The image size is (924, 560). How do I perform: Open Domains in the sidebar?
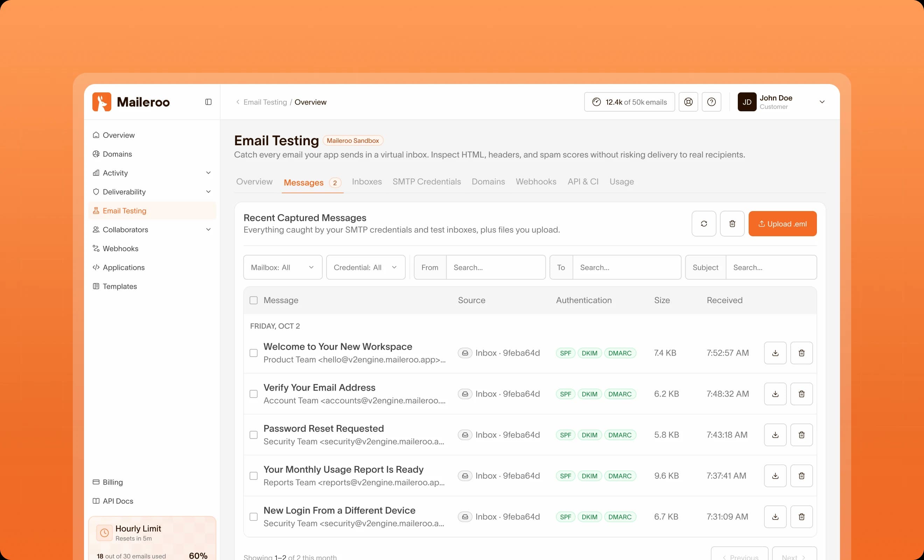click(x=152, y=154)
